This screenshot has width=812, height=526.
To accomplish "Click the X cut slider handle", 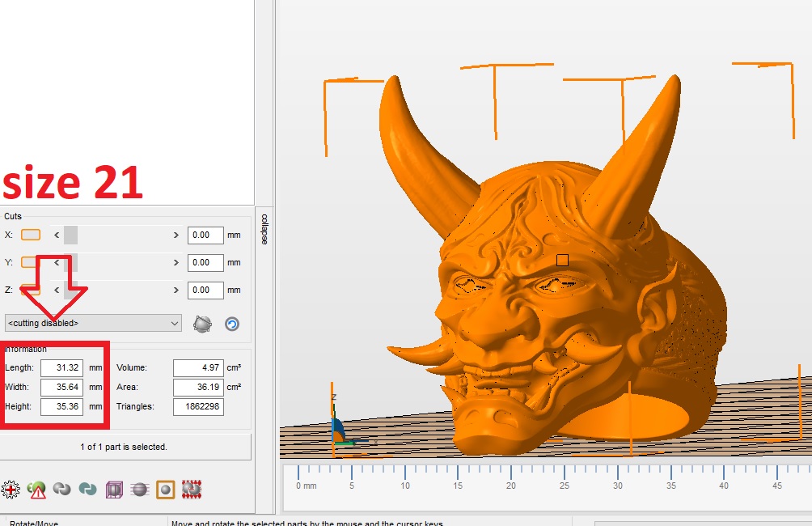I will click(x=71, y=235).
